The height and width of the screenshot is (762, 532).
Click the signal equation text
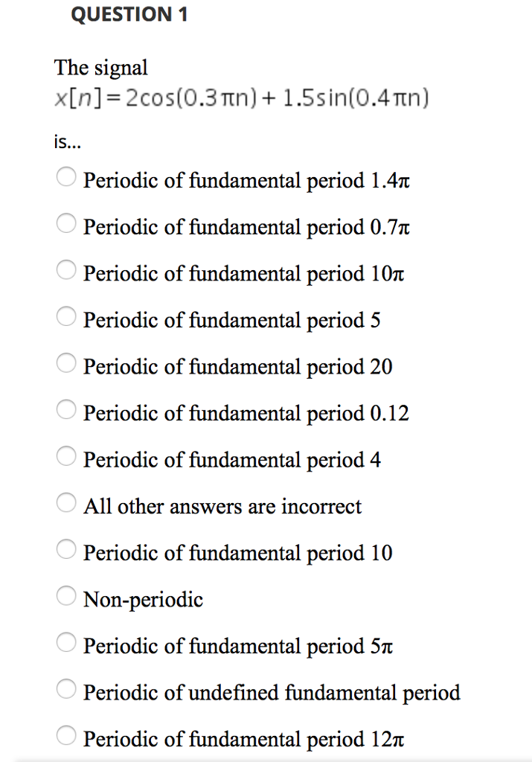pyautogui.click(x=240, y=97)
